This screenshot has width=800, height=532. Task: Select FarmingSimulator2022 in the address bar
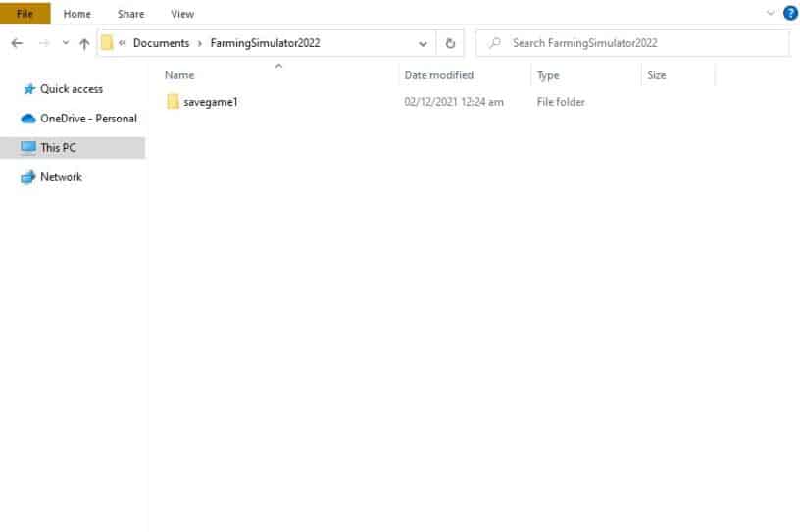pos(266,43)
